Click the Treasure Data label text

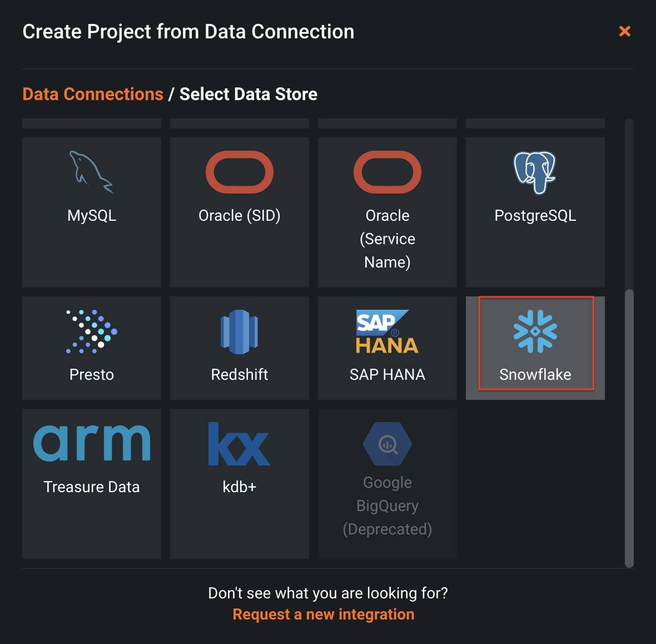click(92, 487)
